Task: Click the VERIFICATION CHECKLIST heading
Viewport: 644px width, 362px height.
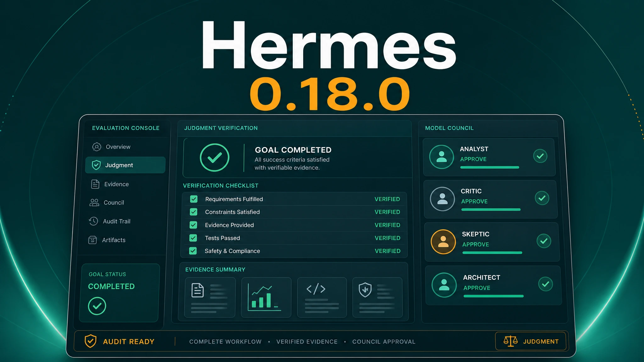Action: (x=220, y=186)
